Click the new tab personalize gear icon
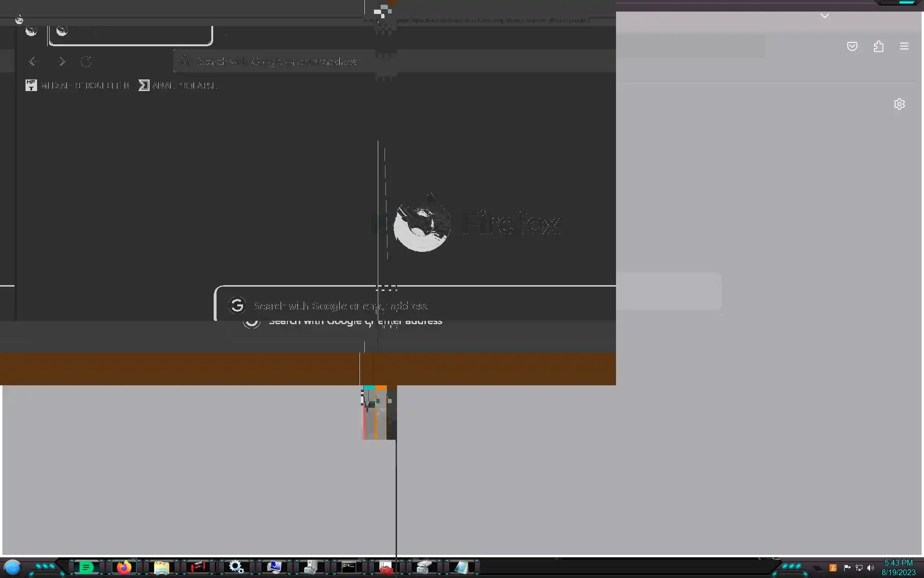The image size is (924, 578). [x=899, y=104]
